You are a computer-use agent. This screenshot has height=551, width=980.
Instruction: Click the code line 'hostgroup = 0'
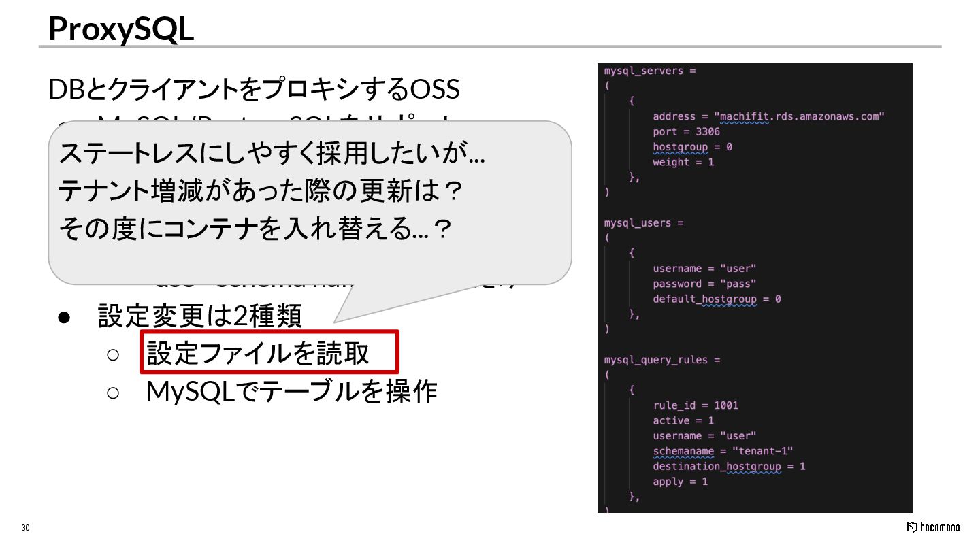(692, 147)
